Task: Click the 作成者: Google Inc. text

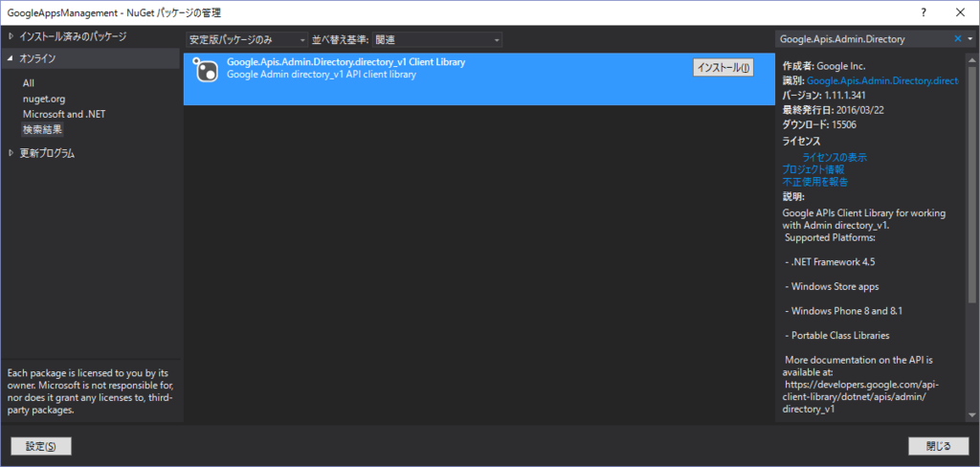Action: pyautogui.click(x=824, y=66)
